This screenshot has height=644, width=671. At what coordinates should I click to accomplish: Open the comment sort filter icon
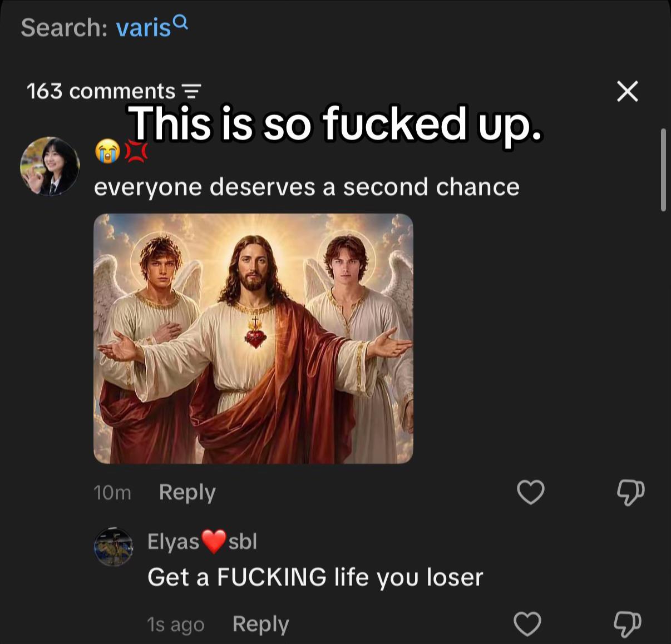click(x=192, y=90)
